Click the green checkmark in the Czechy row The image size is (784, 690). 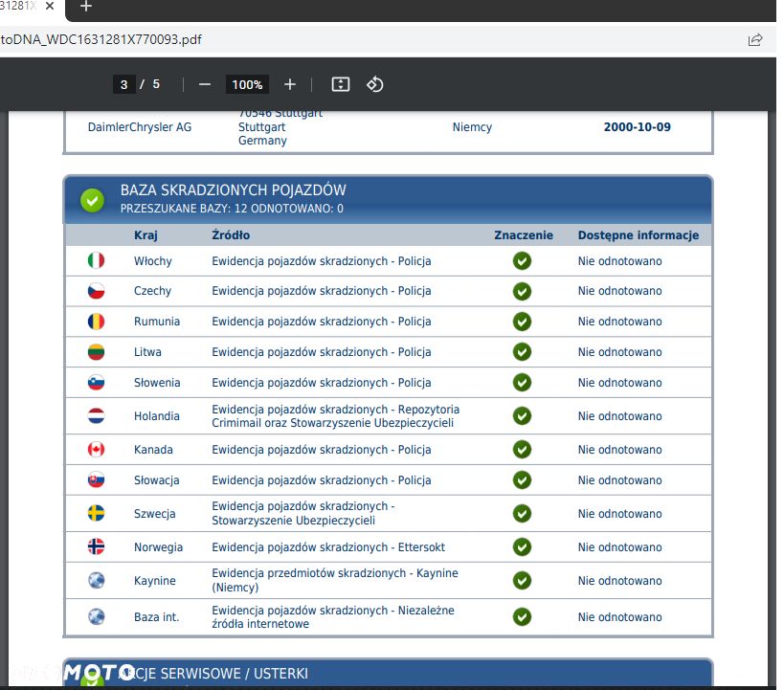pyautogui.click(x=522, y=291)
